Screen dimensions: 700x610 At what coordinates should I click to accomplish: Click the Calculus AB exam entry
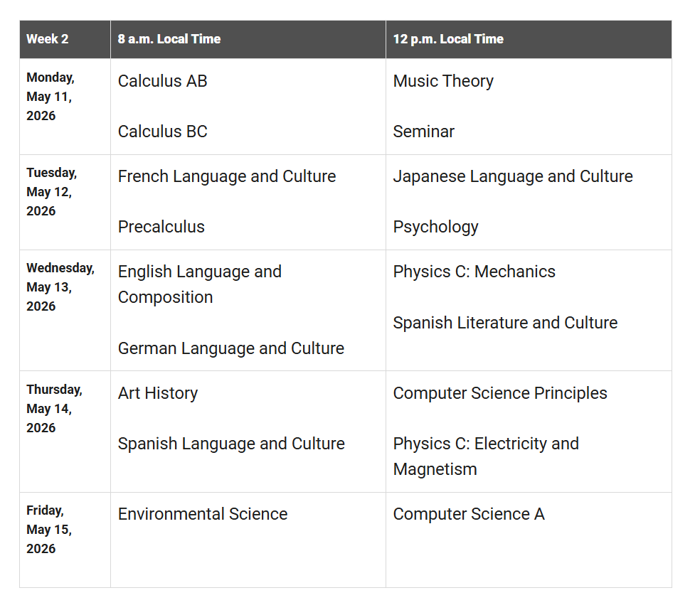tap(162, 81)
